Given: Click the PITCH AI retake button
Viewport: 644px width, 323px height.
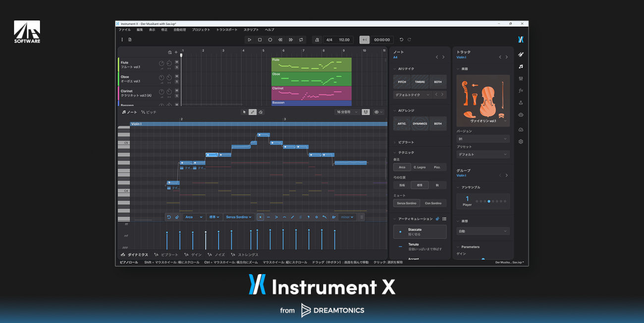Looking at the screenshot, I should tap(402, 82).
